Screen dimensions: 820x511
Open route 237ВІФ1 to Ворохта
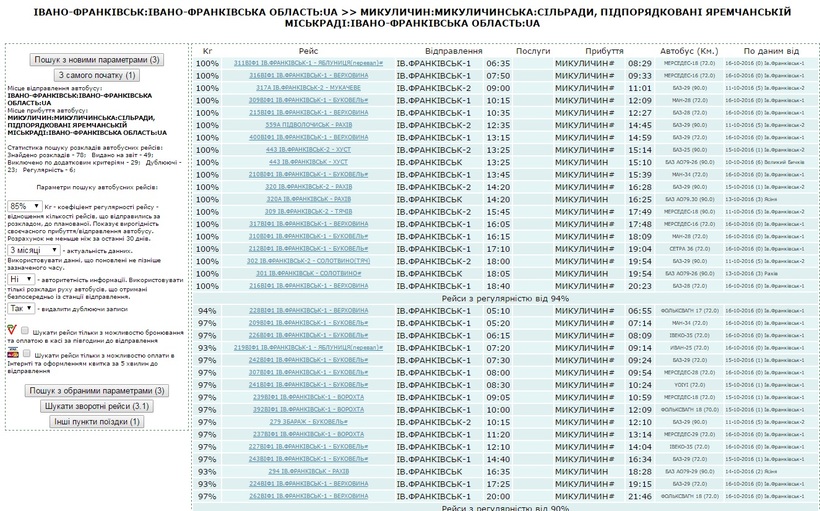click(x=308, y=435)
